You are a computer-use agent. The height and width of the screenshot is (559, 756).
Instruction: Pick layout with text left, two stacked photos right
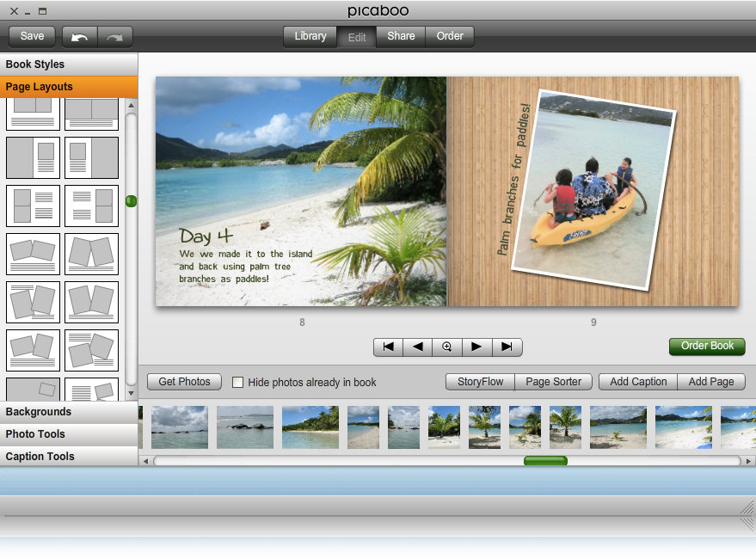(92, 206)
